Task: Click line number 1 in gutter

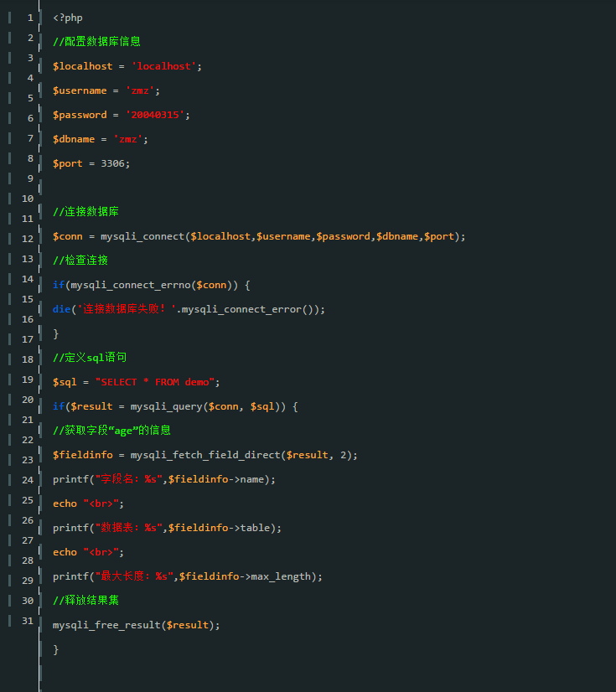Action: pos(30,18)
